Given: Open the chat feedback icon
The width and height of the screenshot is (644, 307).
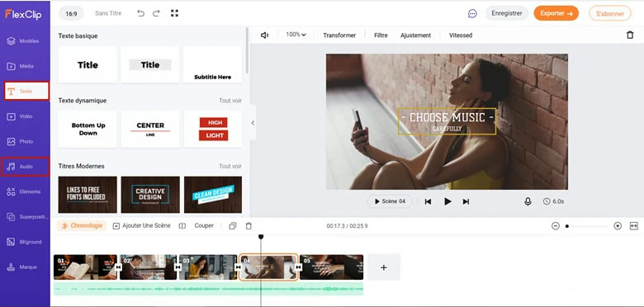Looking at the screenshot, I should click(472, 13).
